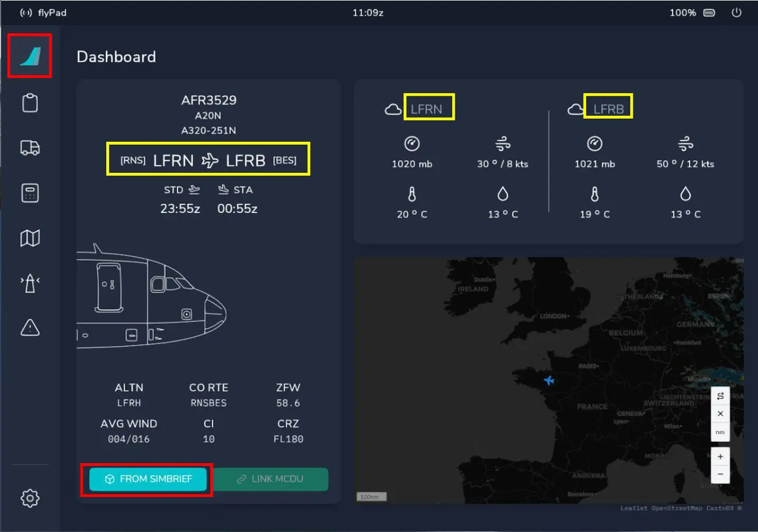
Task: Click the dew point droplet above LFRN 13 °C
Action: (502, 194)
